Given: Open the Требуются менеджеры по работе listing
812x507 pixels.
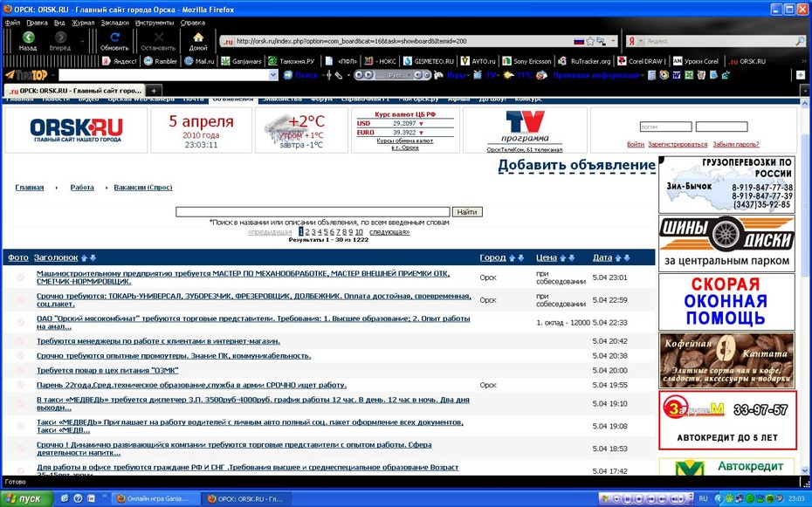Looking at the screenshot, I should 158,341.
